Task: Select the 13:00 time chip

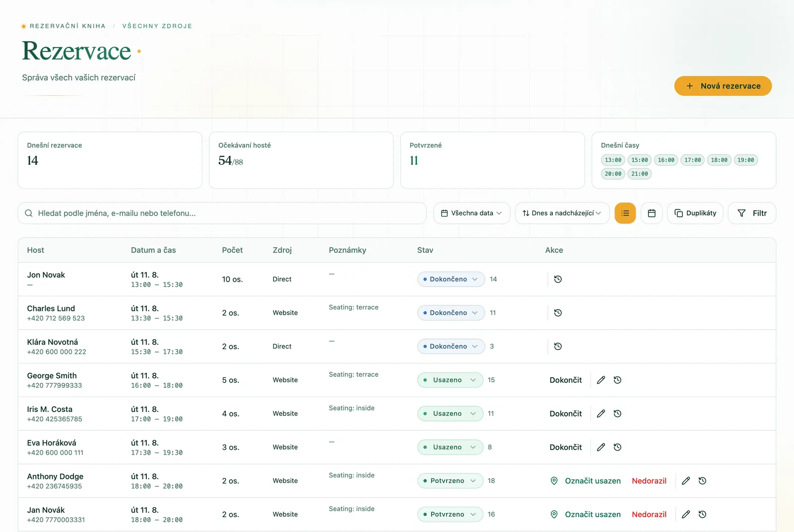Action: (x=613, y=160)
